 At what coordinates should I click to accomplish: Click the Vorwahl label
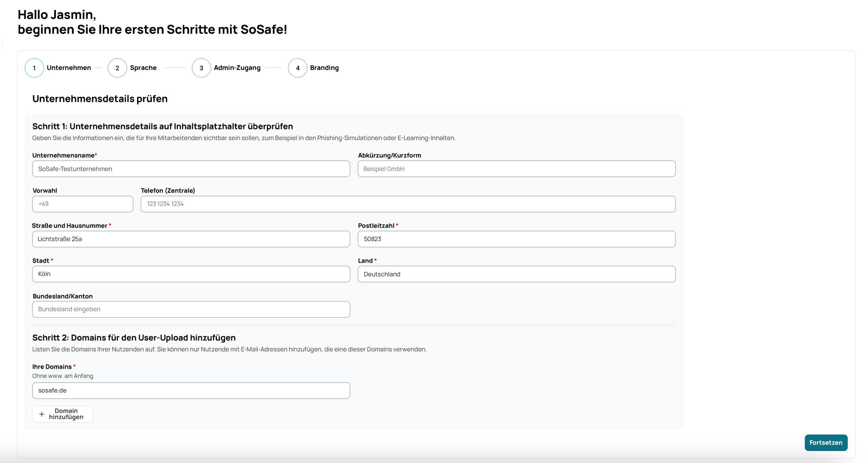[45, 191]
